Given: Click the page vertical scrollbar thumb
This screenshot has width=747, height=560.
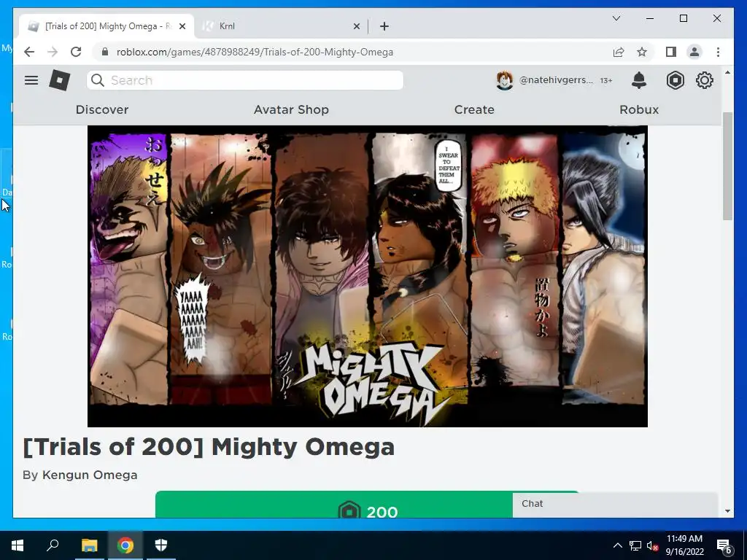Looking at the screenshot, I should click(727, 166).
